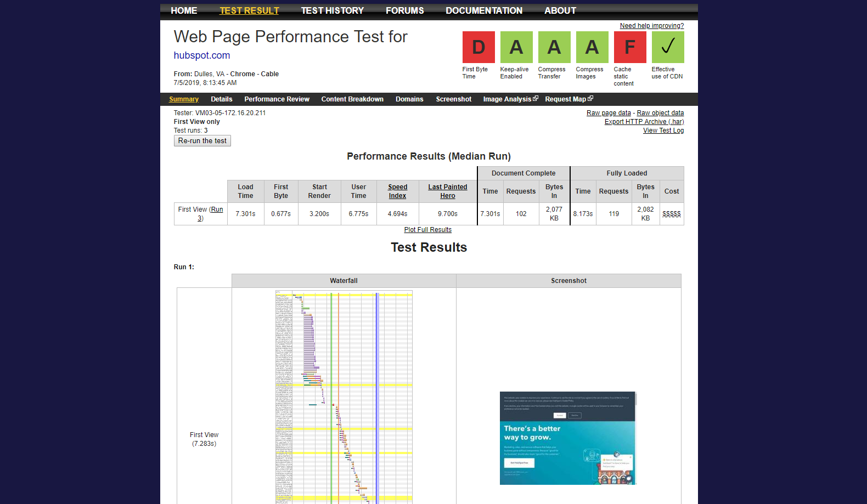The width and height of the screenshot is (867, 504).
Task: Click the Tester VM03-05-172.16.20.211 text
Action: [219, 113]
